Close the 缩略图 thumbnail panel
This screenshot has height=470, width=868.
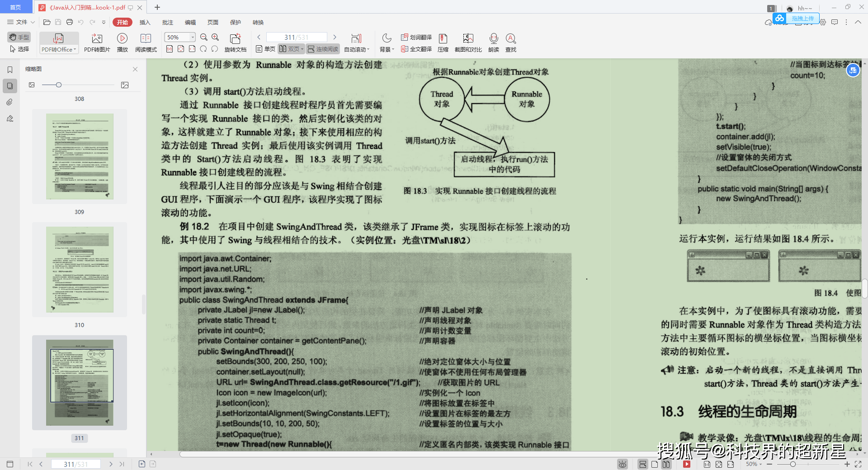(x=135, y=69)
